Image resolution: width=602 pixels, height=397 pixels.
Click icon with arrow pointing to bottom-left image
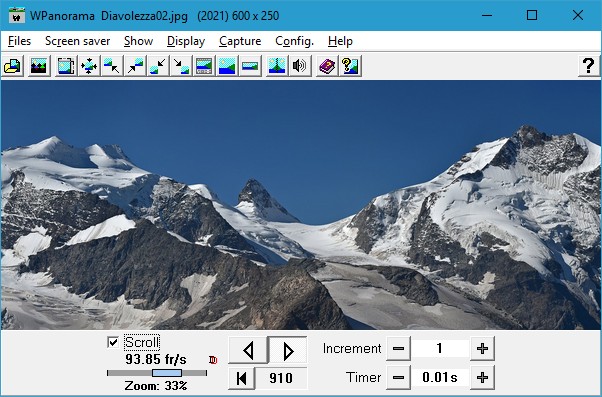[x=158, y=66]
